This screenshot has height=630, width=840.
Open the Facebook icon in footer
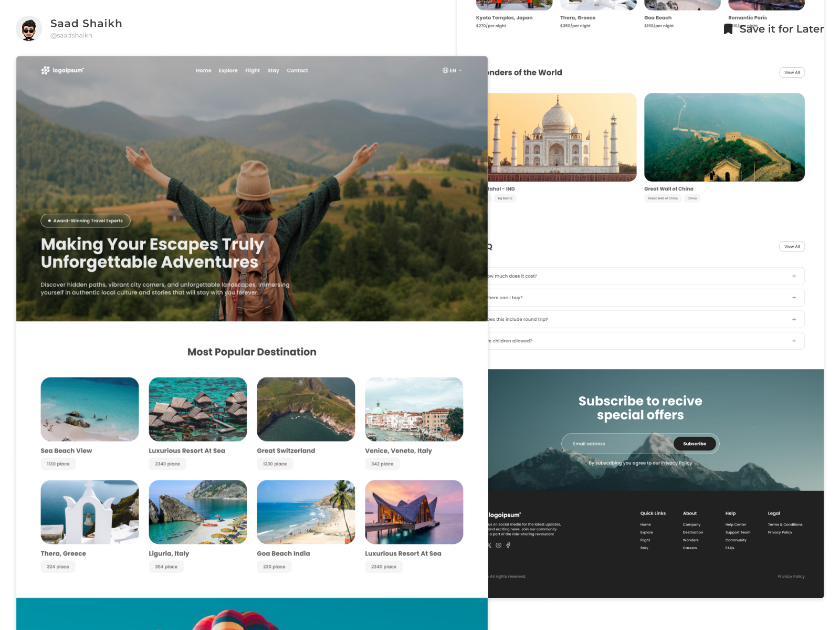tap(508, 545)
